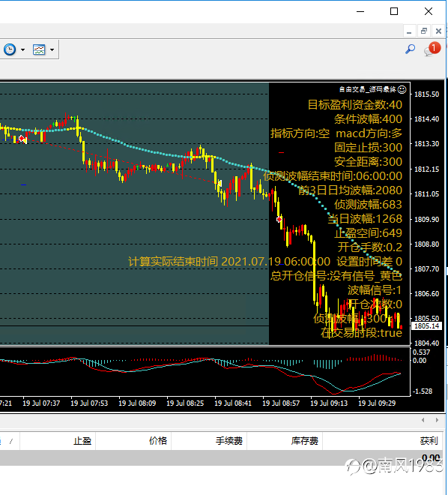Click the 当日波幅:1268 text on chart

365,219
